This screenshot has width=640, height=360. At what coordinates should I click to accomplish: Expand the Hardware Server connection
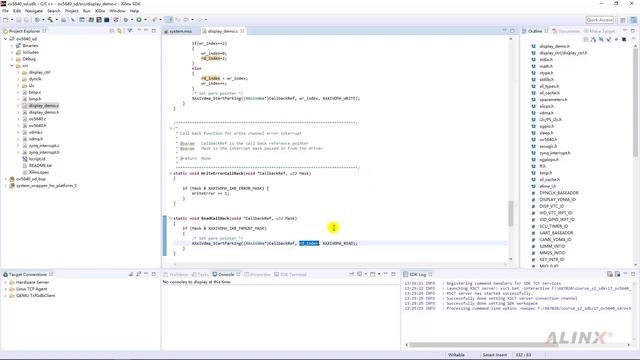tap(5, 282)
